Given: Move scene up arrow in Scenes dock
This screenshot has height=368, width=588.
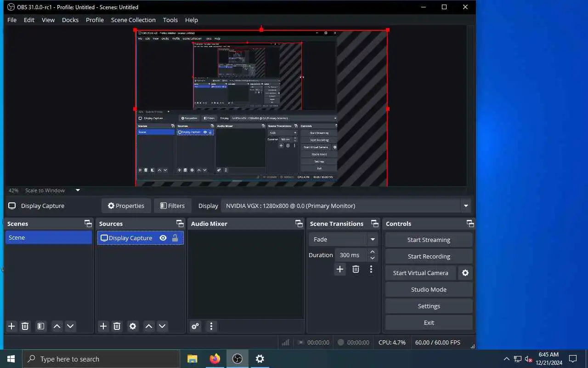Looking at the screenshot, I should 57,326.
